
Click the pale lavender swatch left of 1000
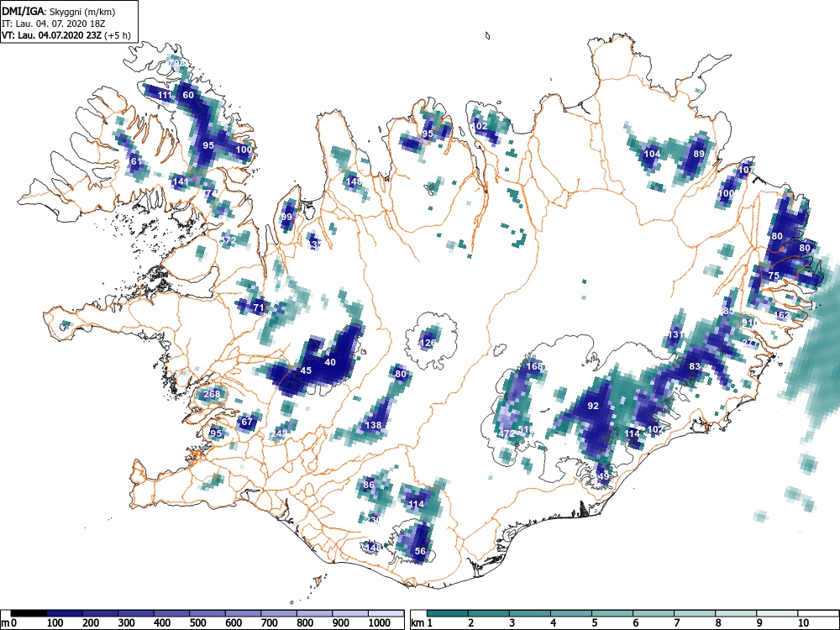[x=350, y=613]
